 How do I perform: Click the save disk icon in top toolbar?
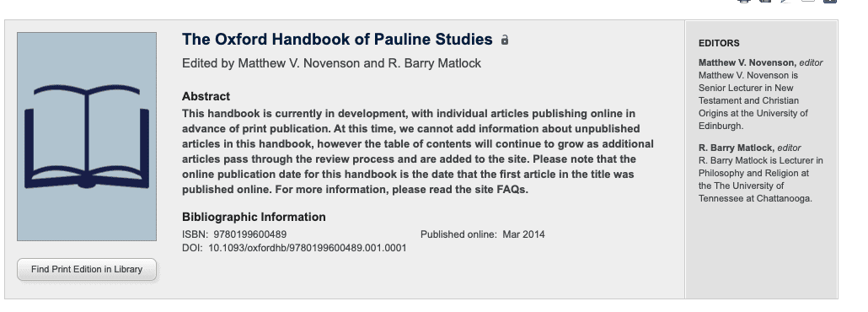pos(765,1)
